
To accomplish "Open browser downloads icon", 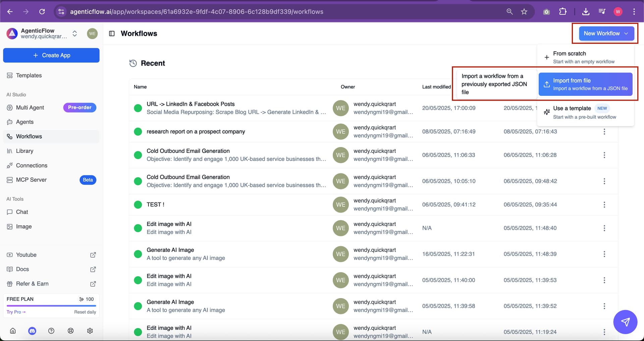I will coord(586,12).
